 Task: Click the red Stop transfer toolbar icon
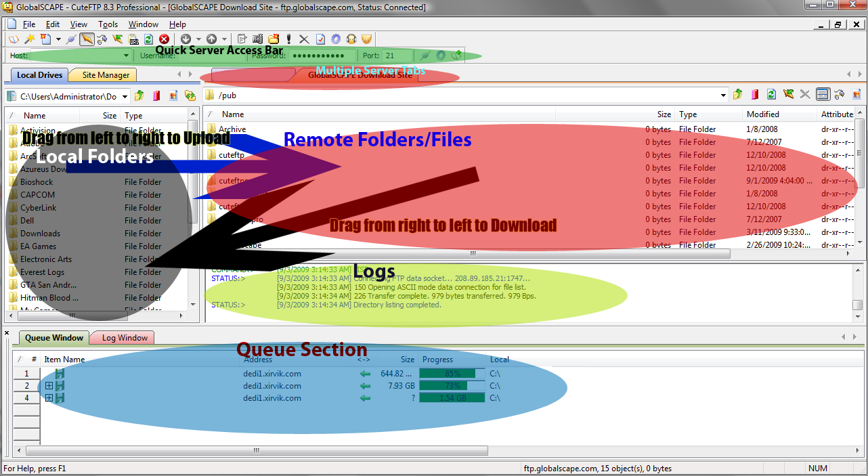[164, 39]
